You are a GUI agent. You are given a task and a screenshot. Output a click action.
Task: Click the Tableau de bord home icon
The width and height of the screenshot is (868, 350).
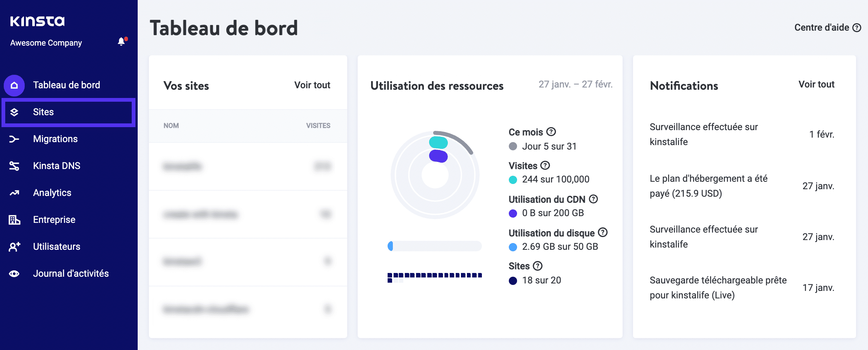pyautogui.click(x=14, y=85)
